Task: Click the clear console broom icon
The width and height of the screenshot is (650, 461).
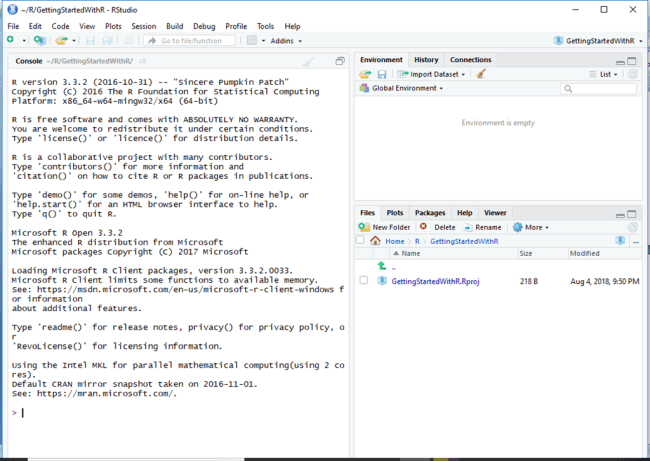Action: [x=308, y=62]
